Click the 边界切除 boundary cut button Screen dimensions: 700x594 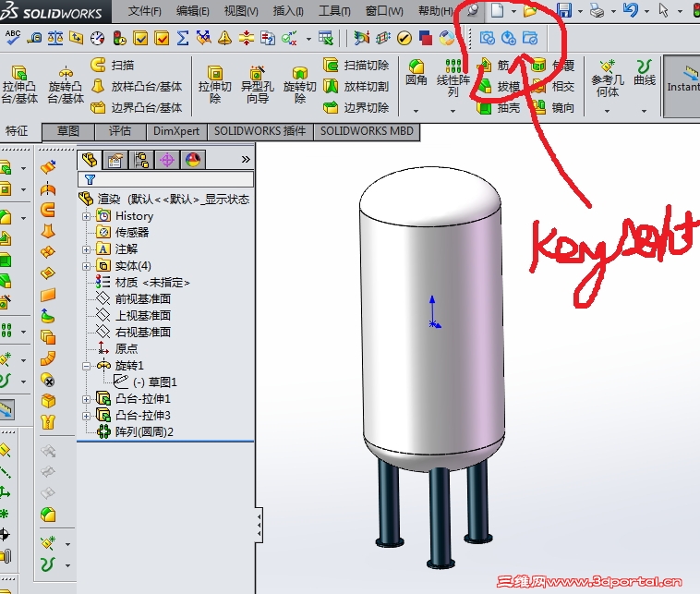tap(356, 108)
